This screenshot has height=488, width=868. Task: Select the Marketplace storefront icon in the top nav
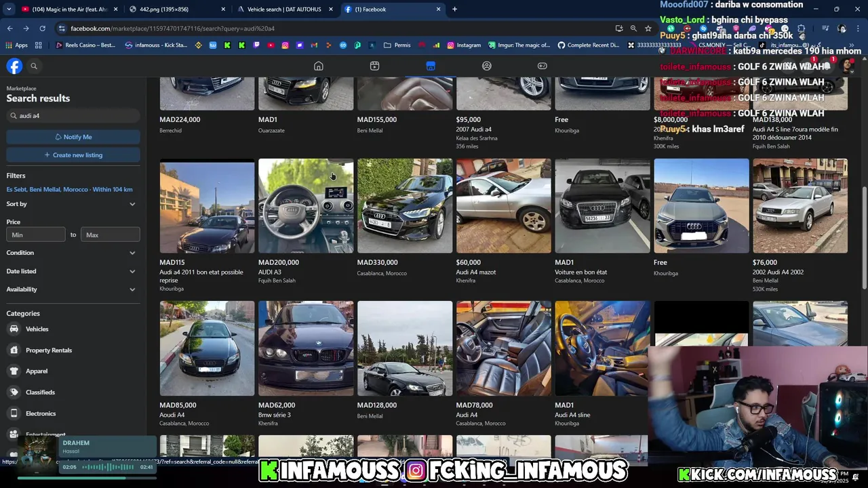point(431,66)
